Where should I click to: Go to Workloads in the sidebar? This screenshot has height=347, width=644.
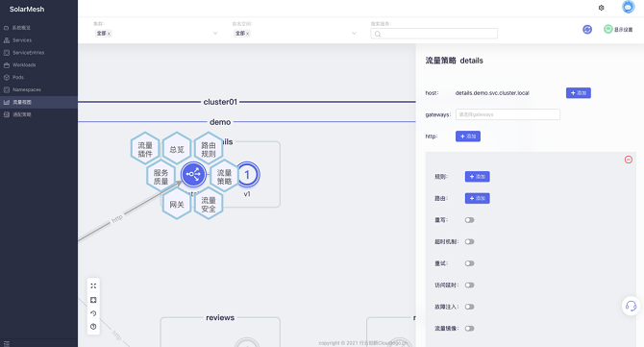tap(24, 65)
